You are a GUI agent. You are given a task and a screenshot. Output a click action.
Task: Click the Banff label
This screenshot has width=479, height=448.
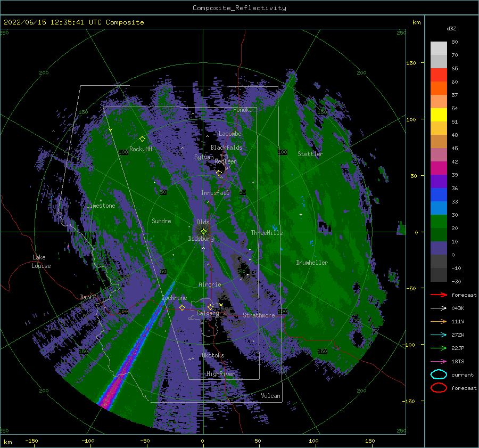click(x=88, y=297)
